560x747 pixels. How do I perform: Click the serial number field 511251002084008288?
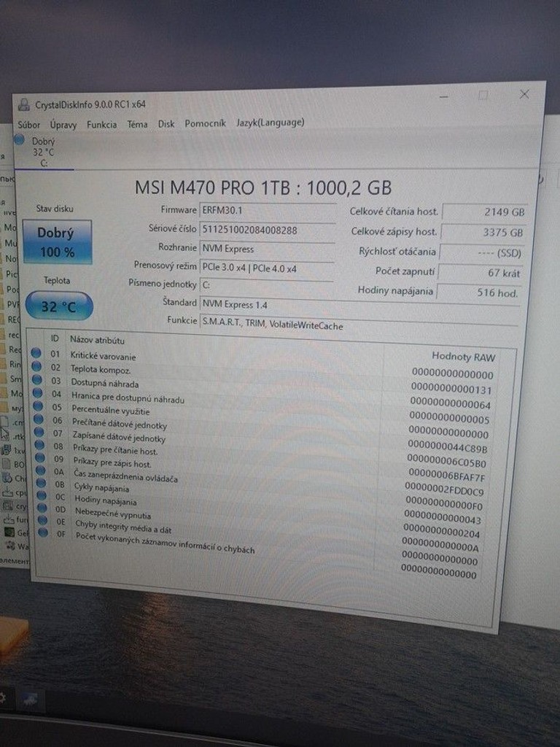267,230
